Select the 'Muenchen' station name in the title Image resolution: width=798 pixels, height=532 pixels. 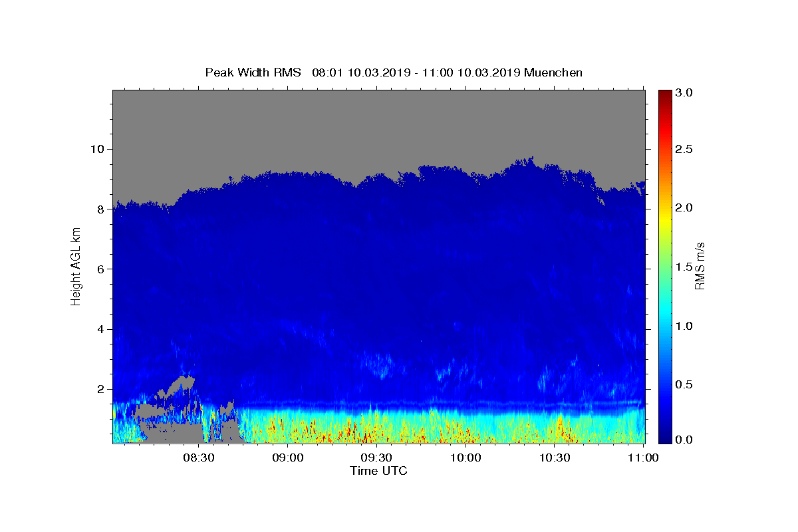[553, 72]
